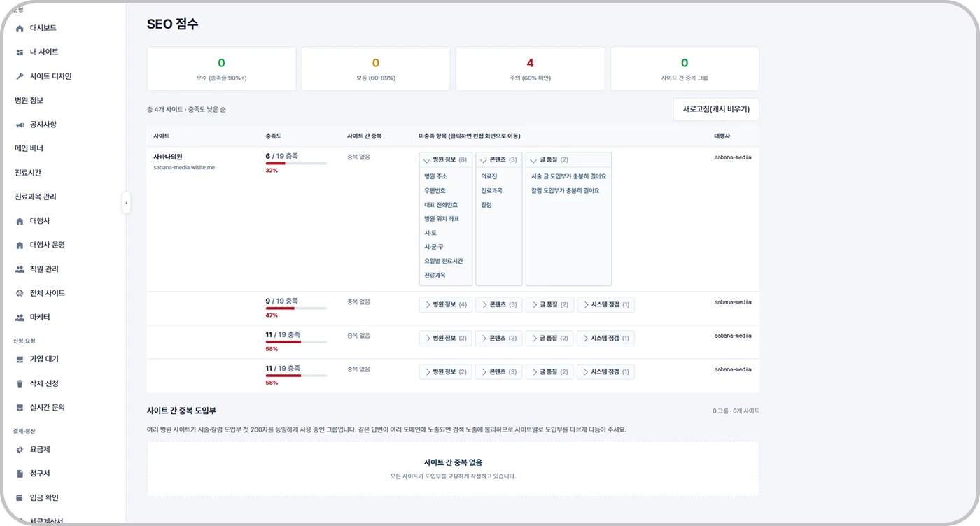
Task: Open the 칼럼 content item
Action: point(486,205)
